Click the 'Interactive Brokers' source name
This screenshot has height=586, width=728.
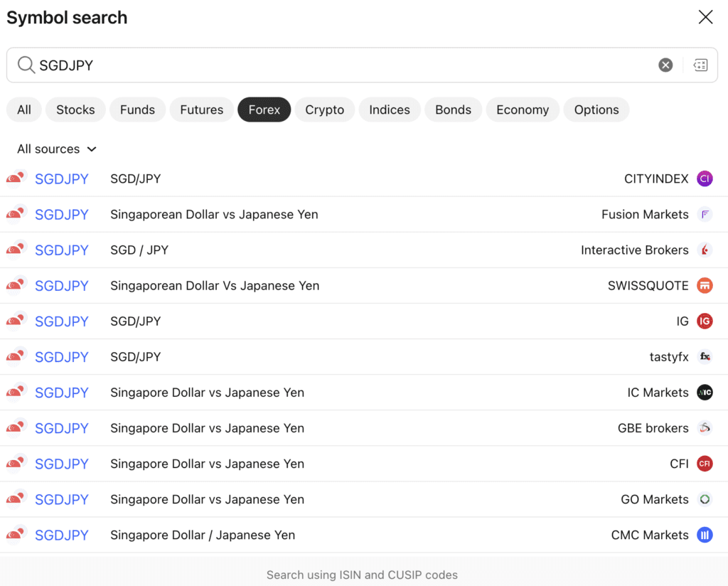(x=635, y=250)
